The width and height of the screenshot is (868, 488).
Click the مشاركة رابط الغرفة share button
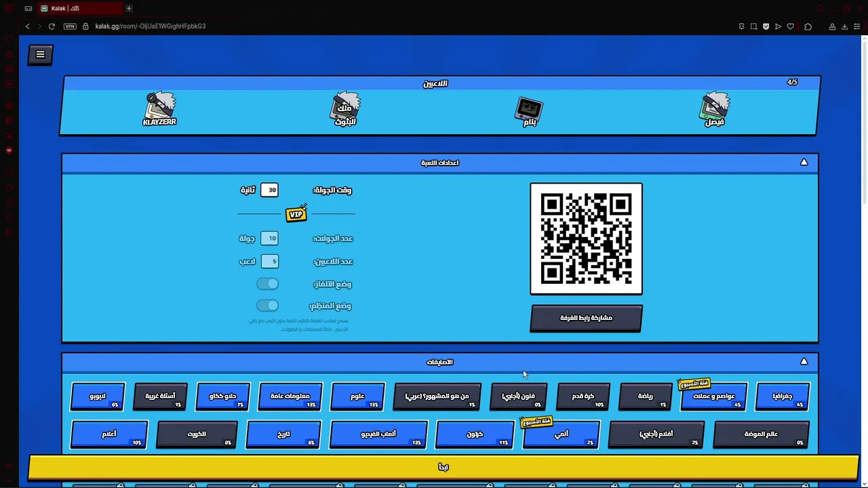coord(587,318)
